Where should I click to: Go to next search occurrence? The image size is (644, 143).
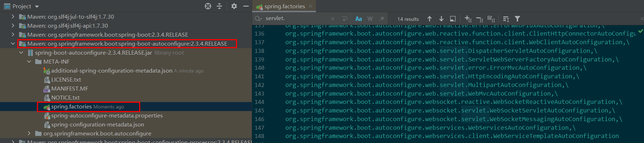pyautogui.click(x=441, y=19)
